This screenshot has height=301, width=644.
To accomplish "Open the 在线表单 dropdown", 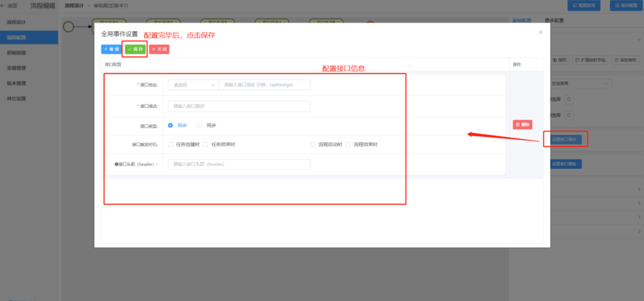I will pos(580,84).
